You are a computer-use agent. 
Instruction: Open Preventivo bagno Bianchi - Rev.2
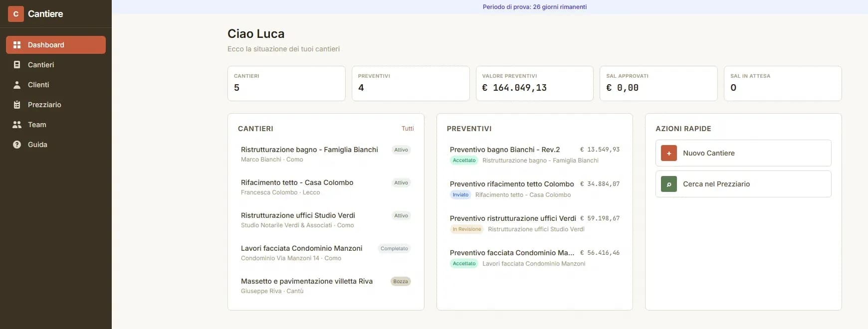click(535, 155)
